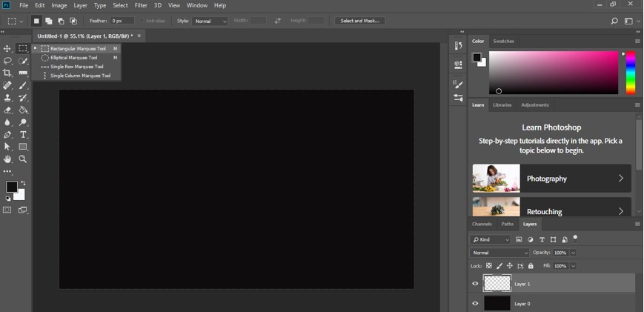The height and width of the screenshot is (312, 644).
Task: Choose Single Row Marquee Tool
Action: point(76,67)
